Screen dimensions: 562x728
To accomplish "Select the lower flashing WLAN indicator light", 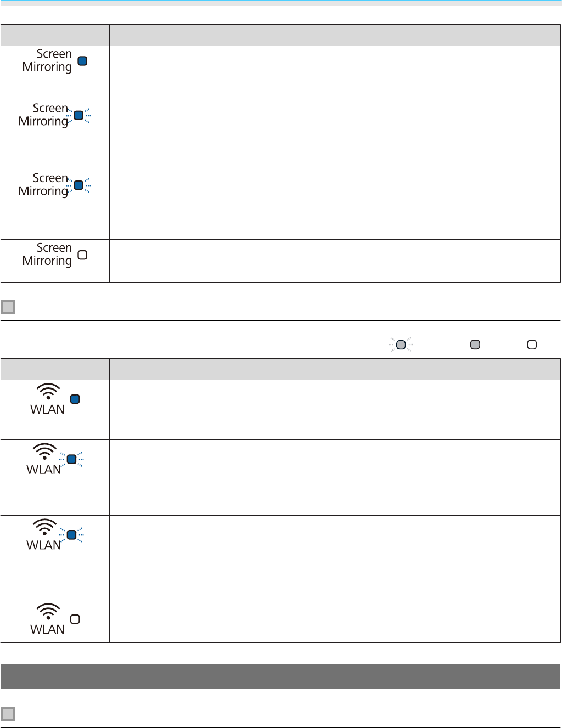I will 71,535.
